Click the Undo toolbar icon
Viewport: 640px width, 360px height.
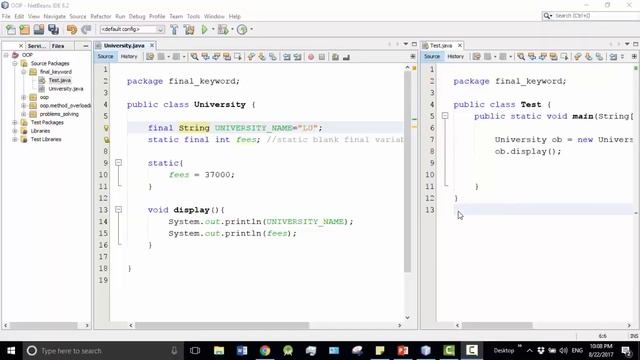pyautogui.click(x=72, y=29)
